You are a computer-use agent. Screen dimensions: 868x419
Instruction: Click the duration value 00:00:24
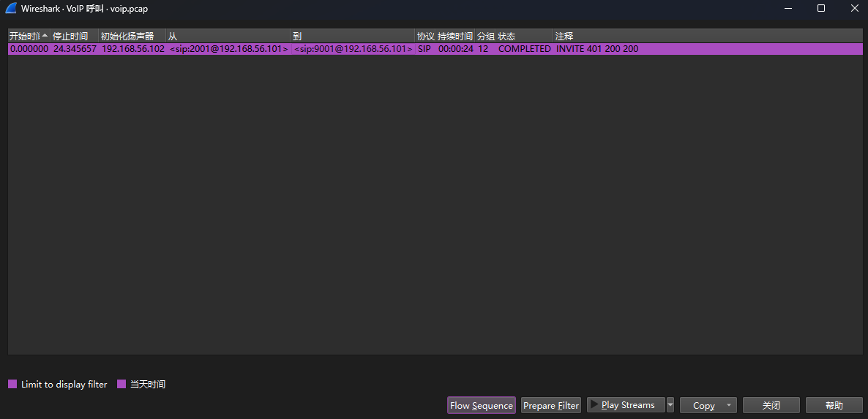point(455,49)
